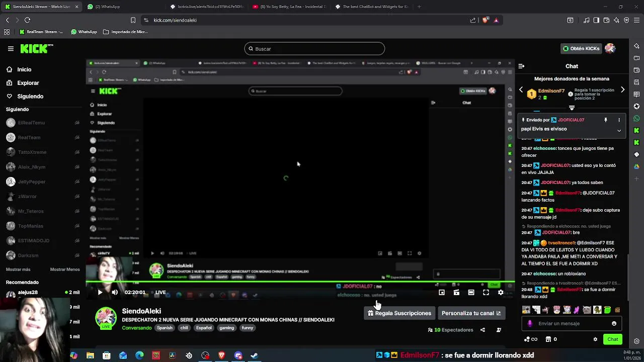The height and width of the screenshot is (362, 644).
Task: Click the purple microphone icon in chat
Action: (x=529, y=323)
